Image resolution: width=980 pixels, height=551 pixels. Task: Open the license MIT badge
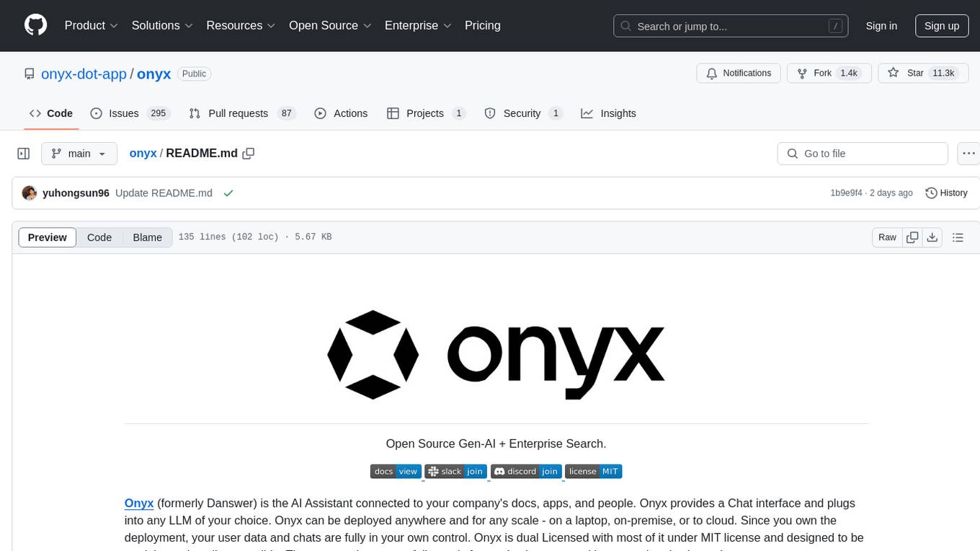[x=593, y=472]
